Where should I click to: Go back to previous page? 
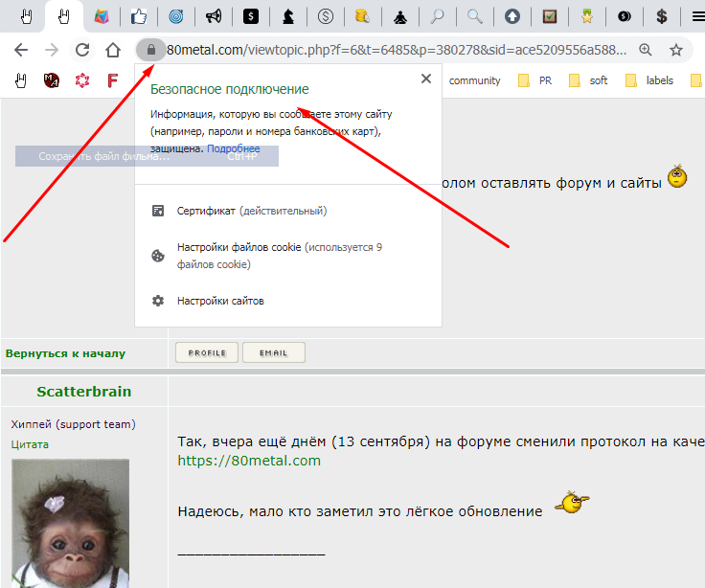click(x=21, y=50)
